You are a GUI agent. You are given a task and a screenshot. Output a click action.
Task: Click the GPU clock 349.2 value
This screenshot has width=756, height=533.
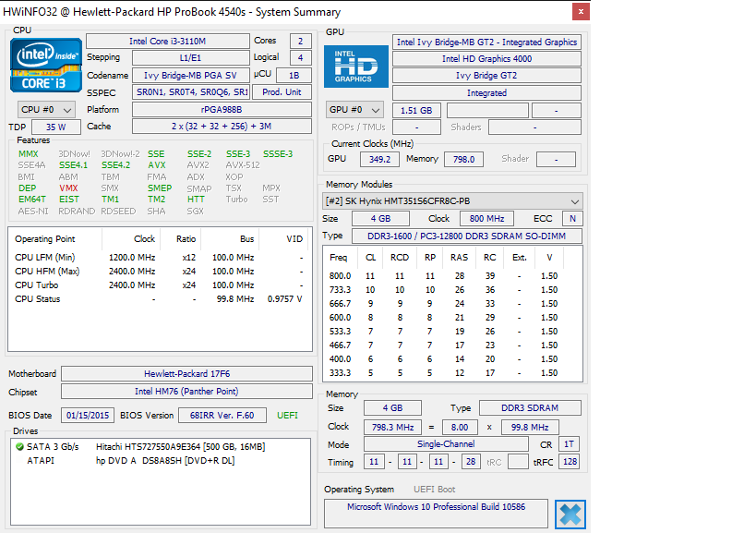click(380, 159)
